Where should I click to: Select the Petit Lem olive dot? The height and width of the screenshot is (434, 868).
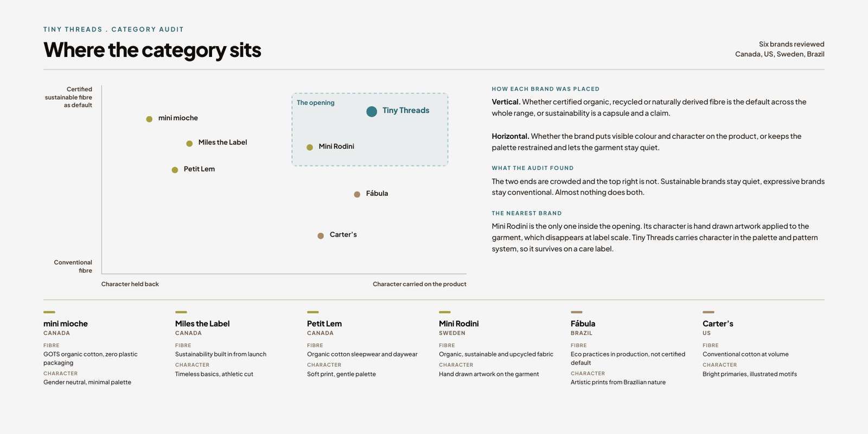point(175,170)
